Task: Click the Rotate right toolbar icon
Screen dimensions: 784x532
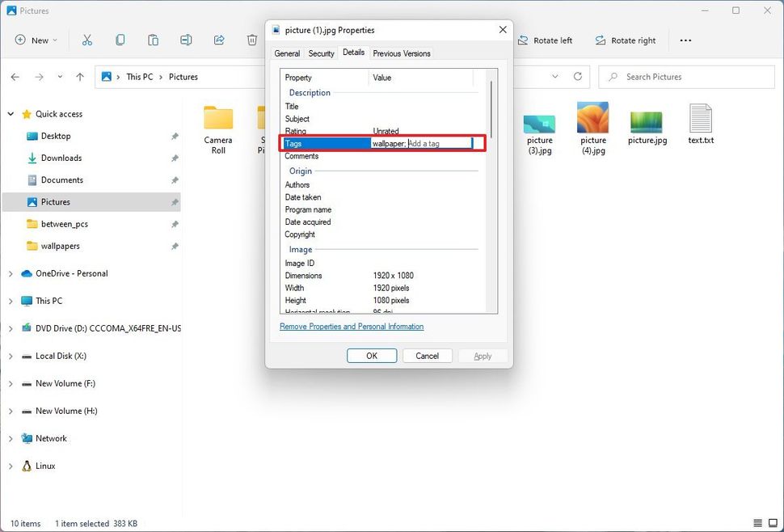Action: coord(626,40)
